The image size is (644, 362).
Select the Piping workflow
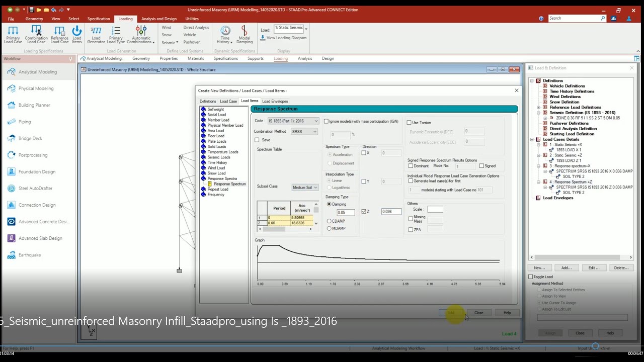(25, 122)
